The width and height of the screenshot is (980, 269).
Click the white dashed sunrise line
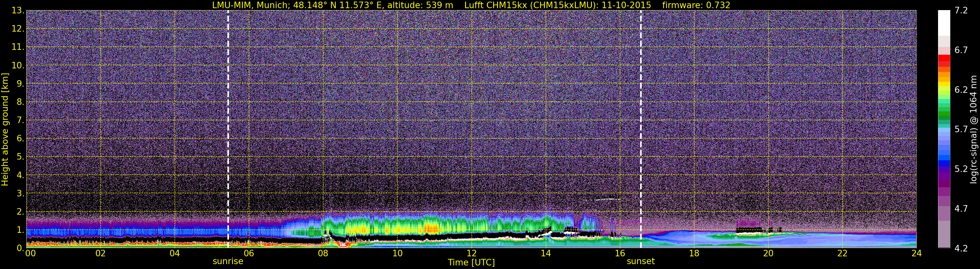228,129
